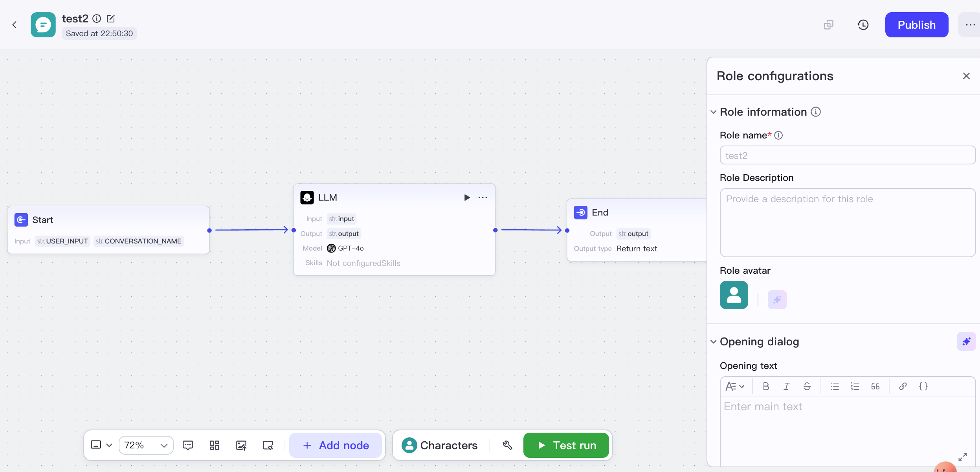This screenshot has width=980, height=472.
Task: Toggle italic formatting in opening text
Action: pyautogui.click(x=786, y=386)
